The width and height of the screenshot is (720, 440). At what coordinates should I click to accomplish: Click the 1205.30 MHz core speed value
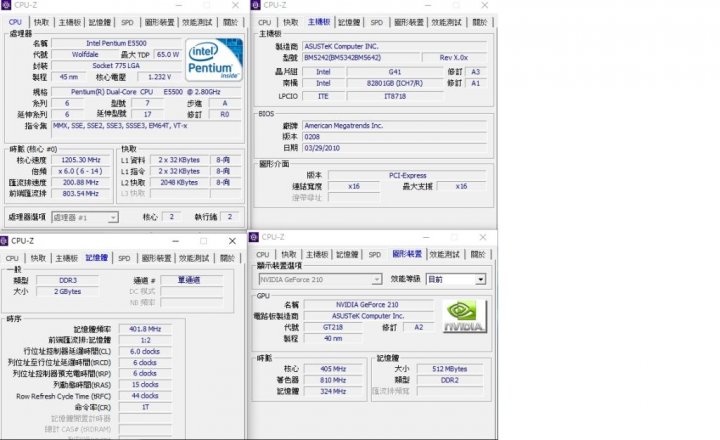tap(81, 160)
